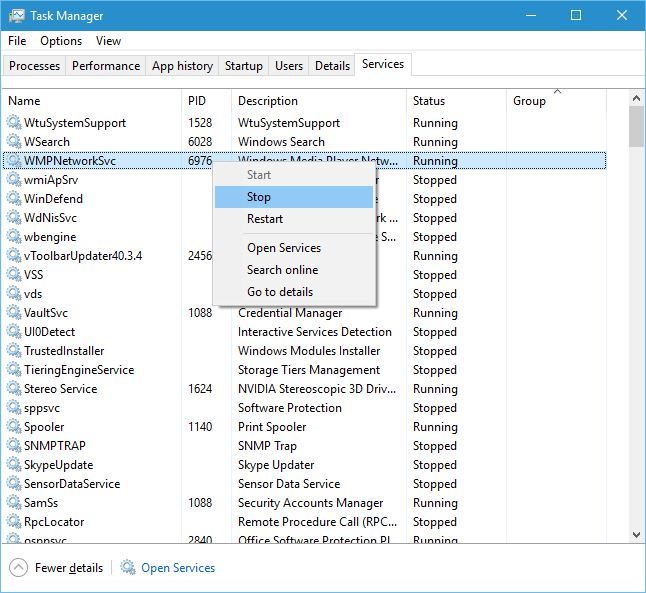Viewport: 646px width, 593px height.
Task: Select the Skype Updater description cell
Action: coord(276,465)
